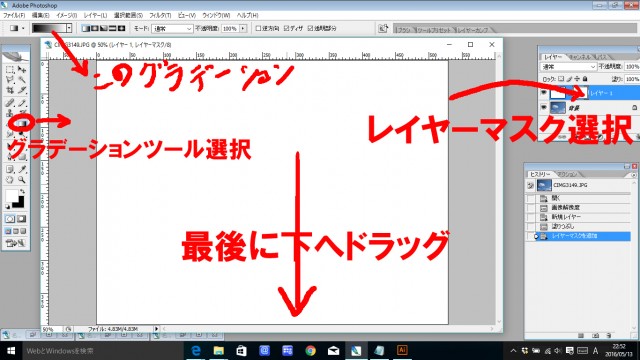The height and width of the screenshot is (360, 640).
Task: Open the gradient picker dropdown arrow
Action: tap(69, 28)
